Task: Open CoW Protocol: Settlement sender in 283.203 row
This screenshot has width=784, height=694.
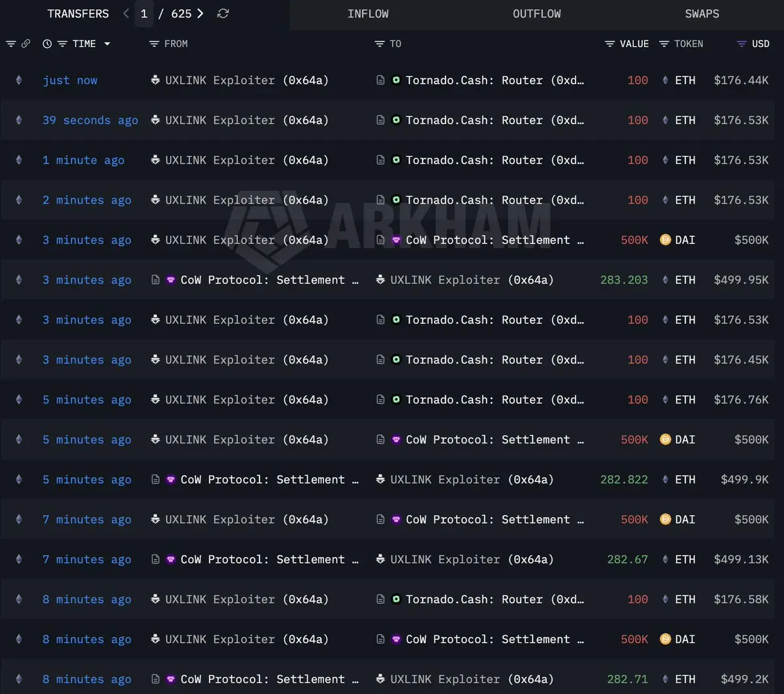Action: (270, 279)
